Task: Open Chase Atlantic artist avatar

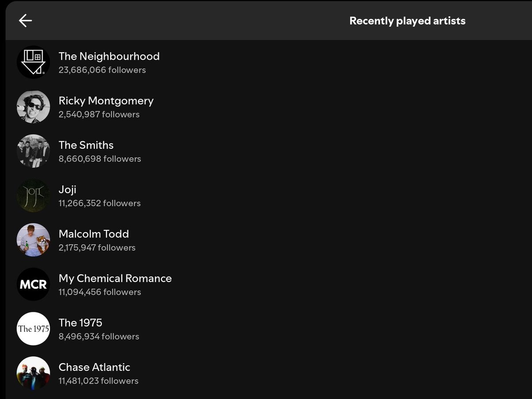Action: coord(33,373)
